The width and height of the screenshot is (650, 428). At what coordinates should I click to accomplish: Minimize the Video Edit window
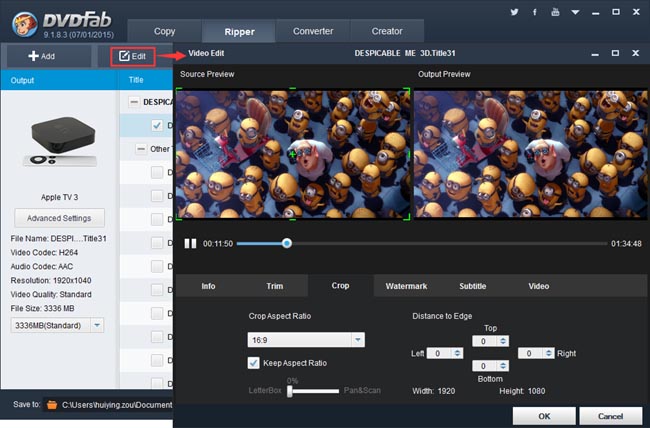point(595,54)
